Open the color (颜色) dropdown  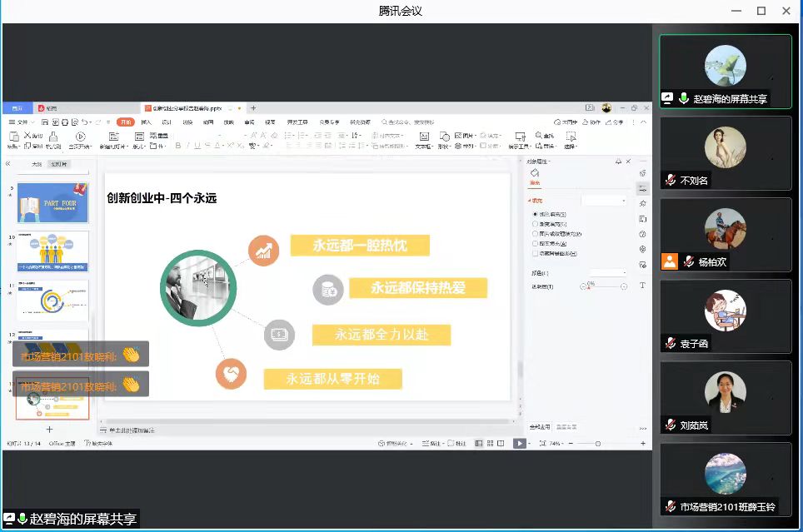(x=609, y=272)
